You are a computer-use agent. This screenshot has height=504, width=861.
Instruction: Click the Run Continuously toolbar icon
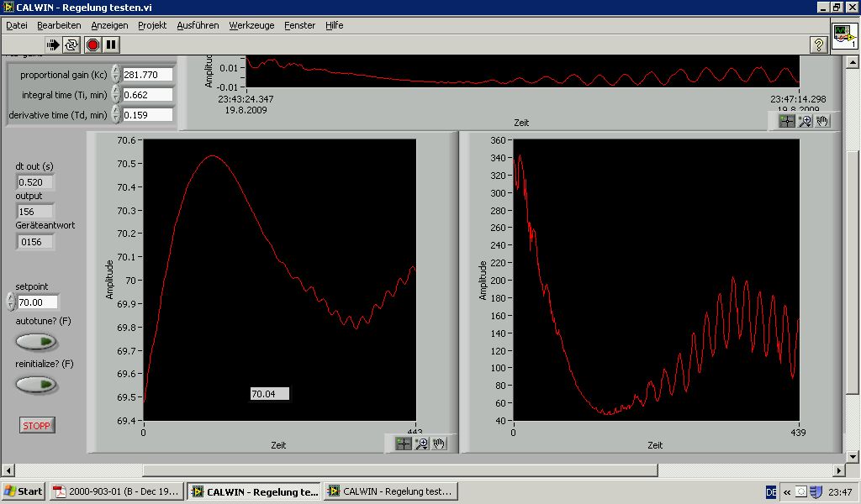(x=72, y=45)
